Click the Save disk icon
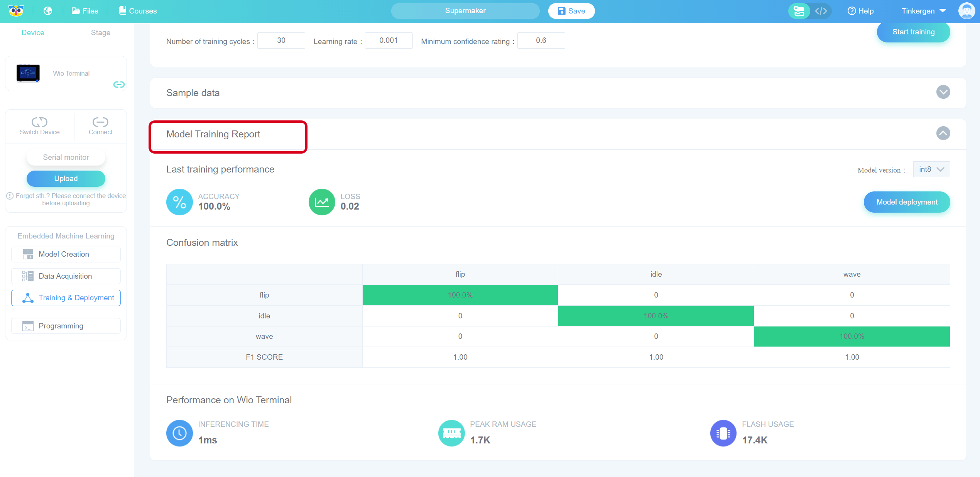 (x=561, y=11)
